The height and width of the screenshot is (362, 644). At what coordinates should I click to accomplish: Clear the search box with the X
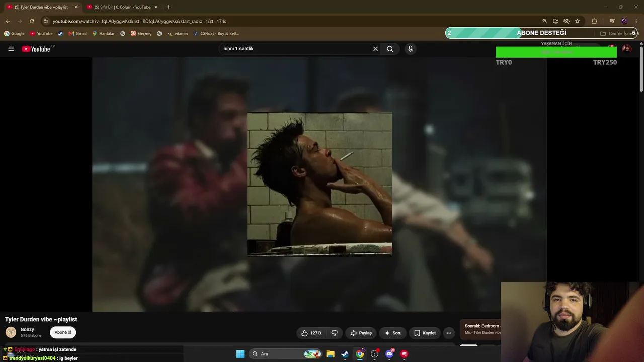coord(375,49)
